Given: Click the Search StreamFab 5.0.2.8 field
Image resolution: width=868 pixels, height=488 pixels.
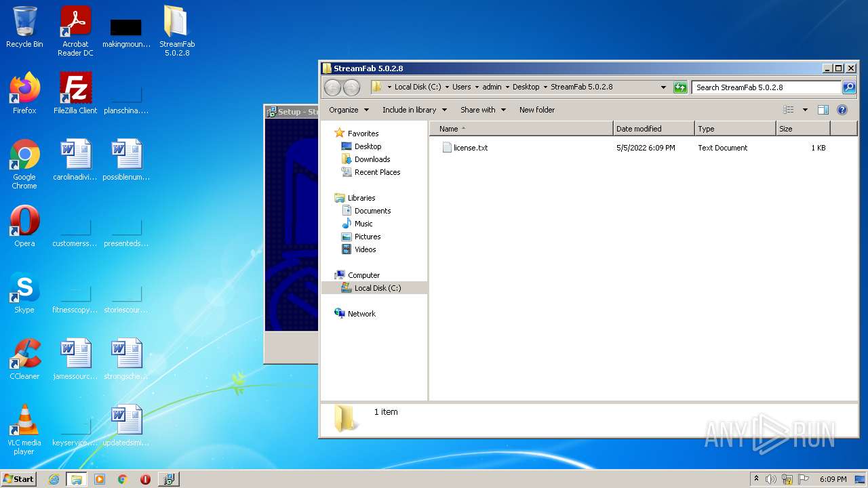Looking at the screenshot, I should (x=767, y=87).
